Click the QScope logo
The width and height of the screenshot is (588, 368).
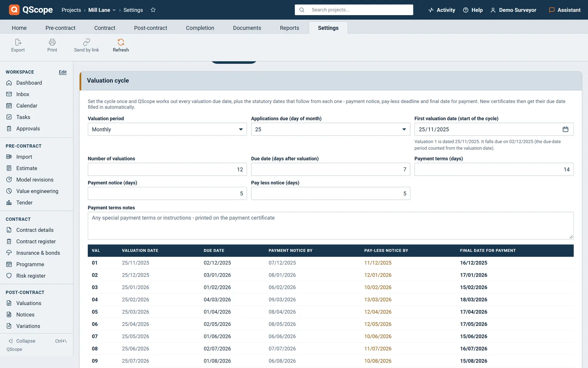point(31,10)
